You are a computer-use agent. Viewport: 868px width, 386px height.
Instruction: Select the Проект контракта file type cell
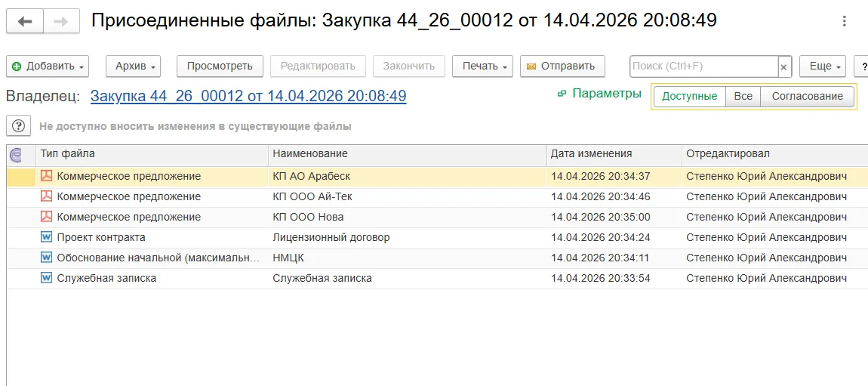[152, 238]
